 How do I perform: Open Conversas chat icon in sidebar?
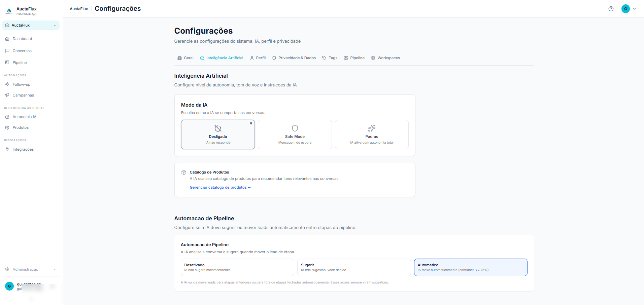click(x=7, y=51)
